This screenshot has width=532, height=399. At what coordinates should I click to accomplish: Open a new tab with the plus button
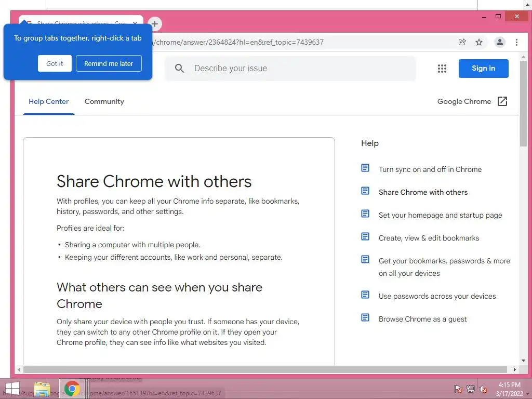(155, 24)
